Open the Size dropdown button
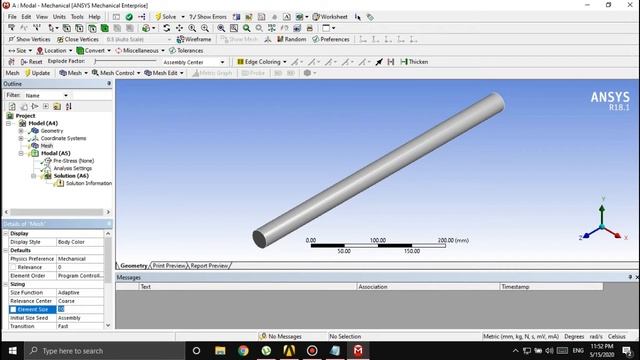640x360 pixels. coord(20,51)
